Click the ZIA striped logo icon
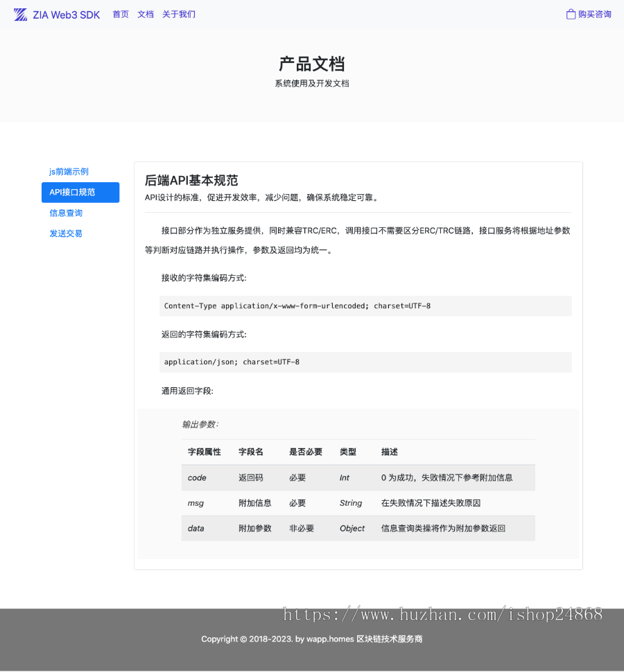The image size is (624, 672). pos(20,15)
